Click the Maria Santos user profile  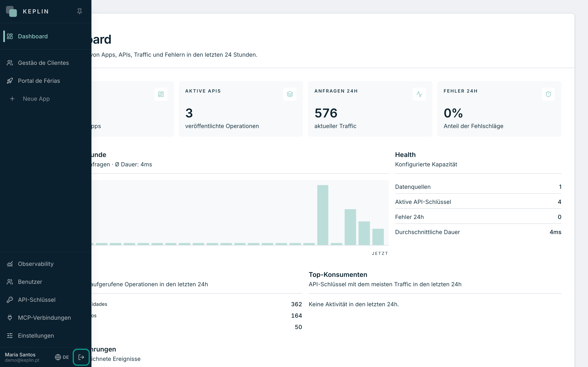(x=22, y=357)
